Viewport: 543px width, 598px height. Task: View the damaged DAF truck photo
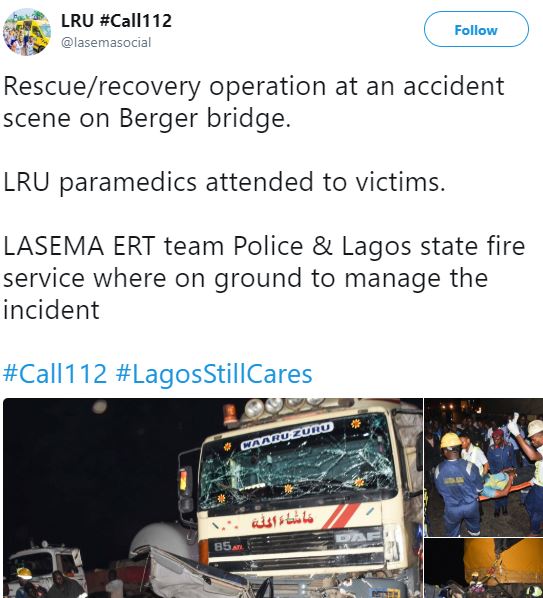point(213,498)
